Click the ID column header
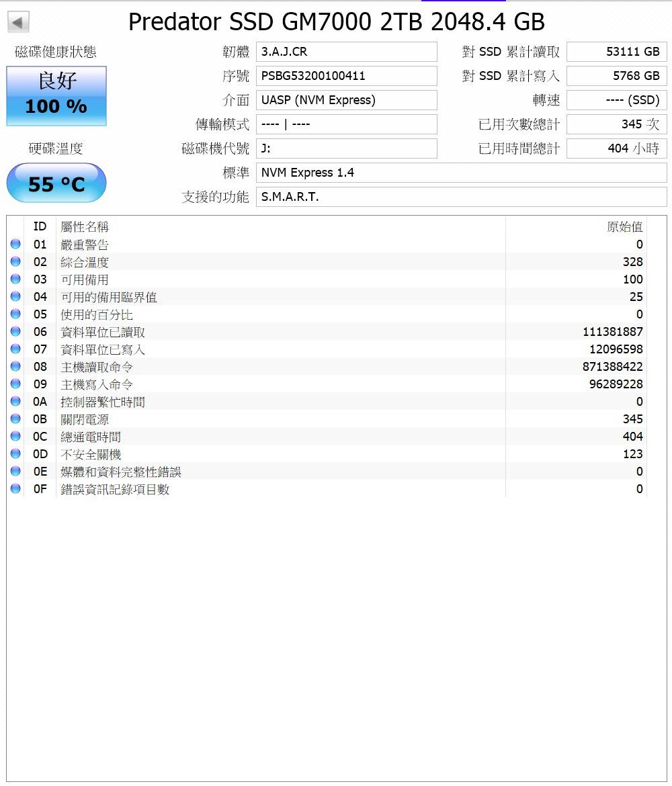 40,226
